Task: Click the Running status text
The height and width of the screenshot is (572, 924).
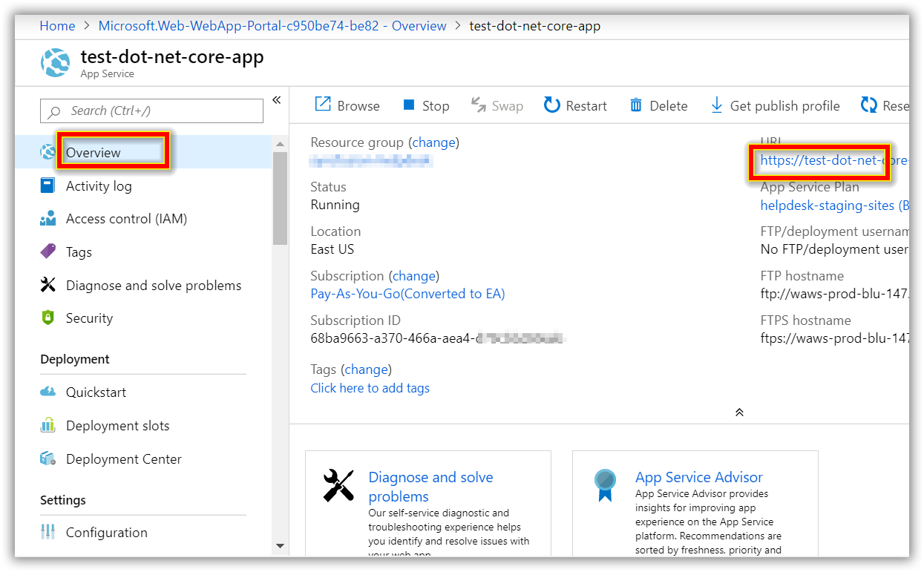Action: [335, 205]
